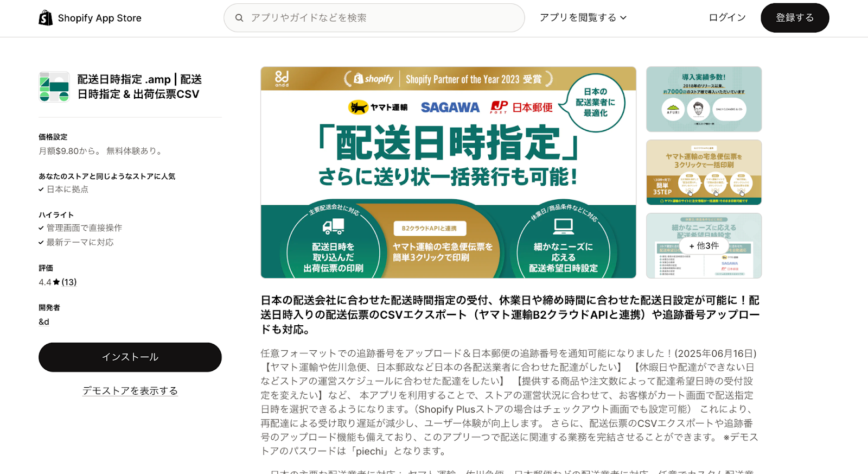
Task: Open the デモストアを表示する link
Action: tap(130, 391)
